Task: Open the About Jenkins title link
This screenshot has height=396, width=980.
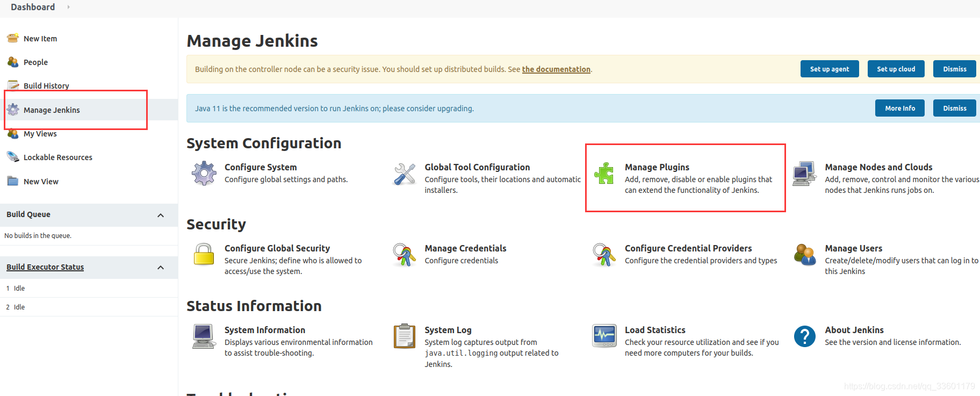Action: click(854, 330)
